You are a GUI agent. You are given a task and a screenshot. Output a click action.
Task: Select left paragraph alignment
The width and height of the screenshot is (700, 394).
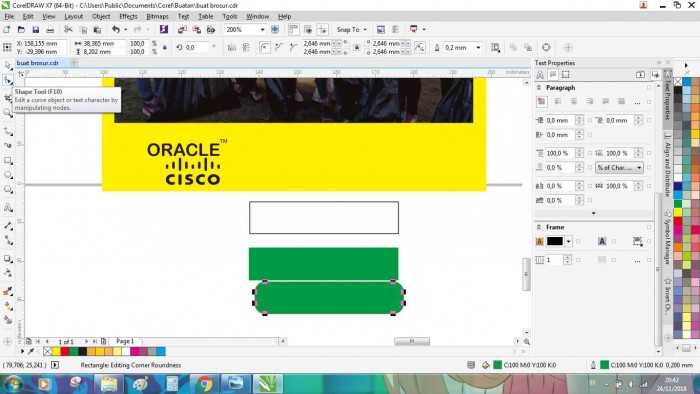pyautogui.click(x=558, y=102)
